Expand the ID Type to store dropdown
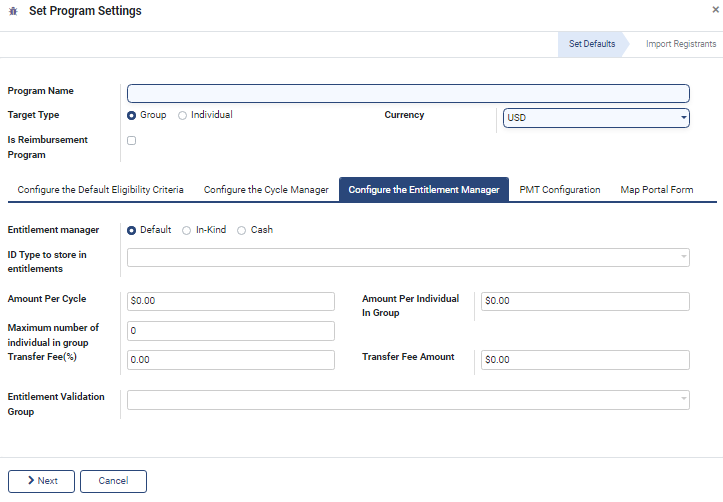The image size is (723, 502). point(408,257)
